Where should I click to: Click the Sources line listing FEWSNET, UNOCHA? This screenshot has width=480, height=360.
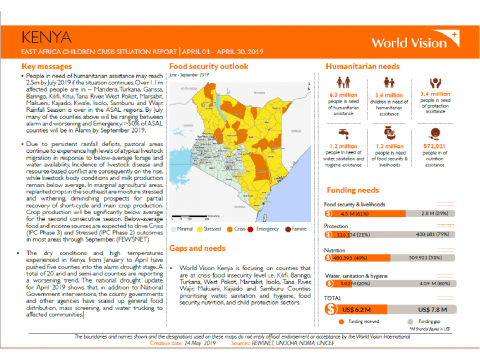click(283, 343)
